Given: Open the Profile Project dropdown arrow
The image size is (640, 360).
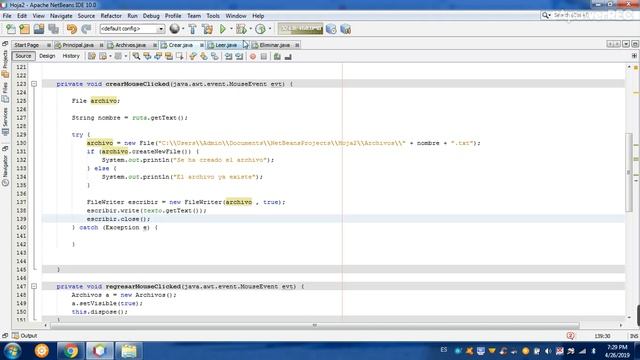Looking at the screenshot, I should 269,29.
